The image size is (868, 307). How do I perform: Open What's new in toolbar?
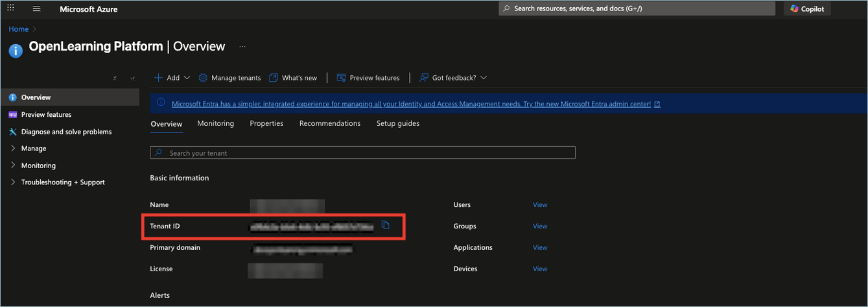293,78
